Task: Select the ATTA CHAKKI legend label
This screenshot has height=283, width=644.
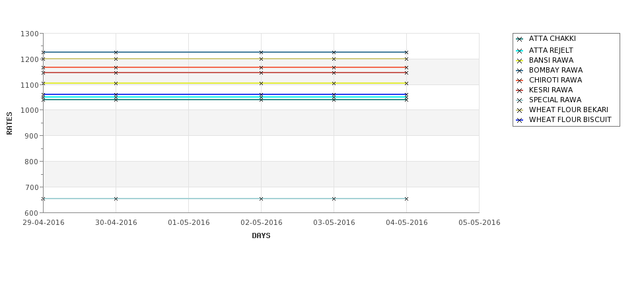Action: [x=552, y=38]
